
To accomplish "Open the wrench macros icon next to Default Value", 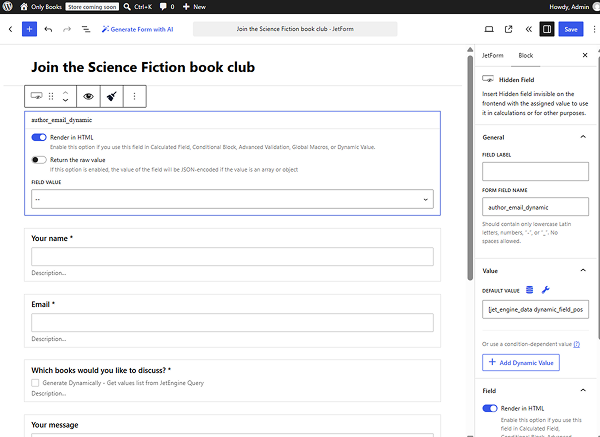I will [x=546, y=290].
